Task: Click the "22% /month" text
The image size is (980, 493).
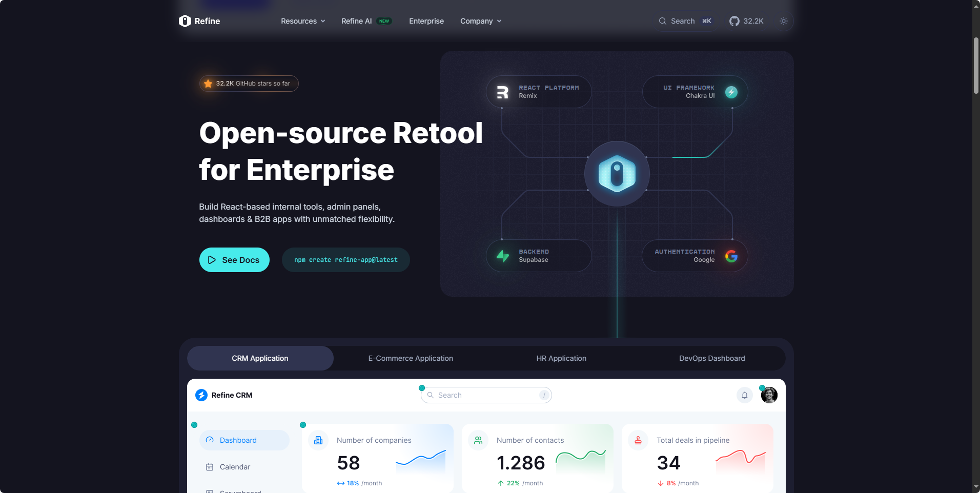Action: click(525, 483)
